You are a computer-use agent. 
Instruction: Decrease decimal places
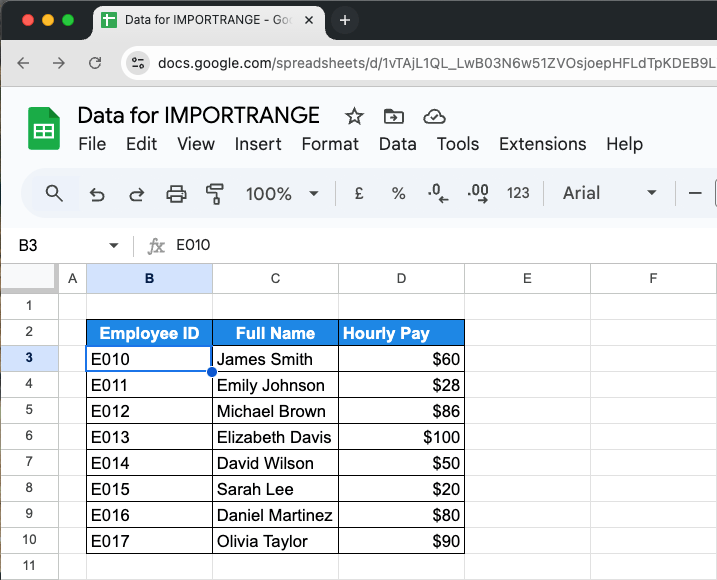point(438,193)
